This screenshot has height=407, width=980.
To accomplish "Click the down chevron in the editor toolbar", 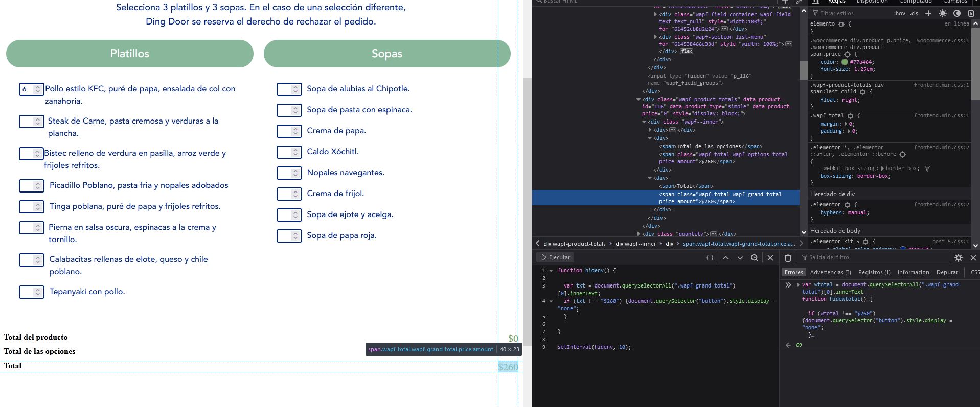I will (x=740, y=258).
